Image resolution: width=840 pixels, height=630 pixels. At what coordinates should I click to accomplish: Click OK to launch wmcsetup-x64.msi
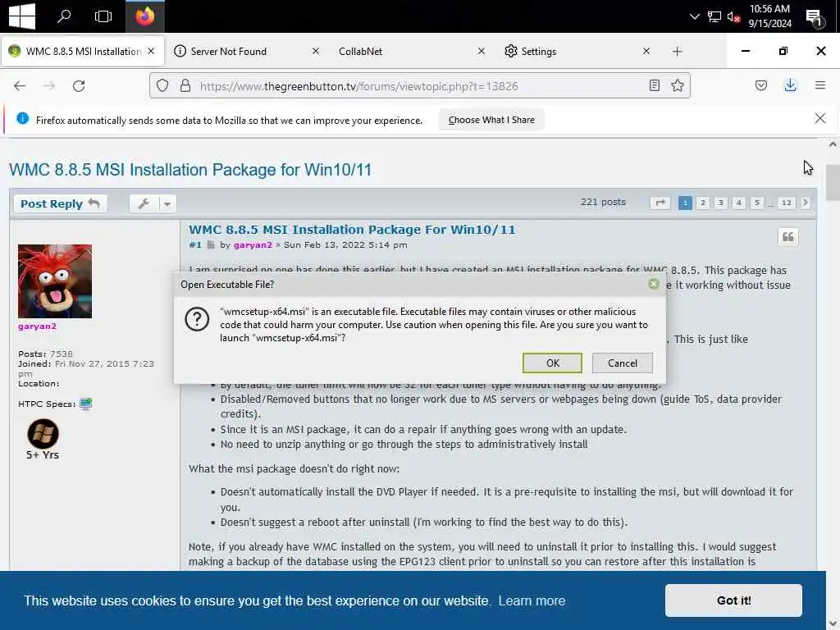(552, 363)
